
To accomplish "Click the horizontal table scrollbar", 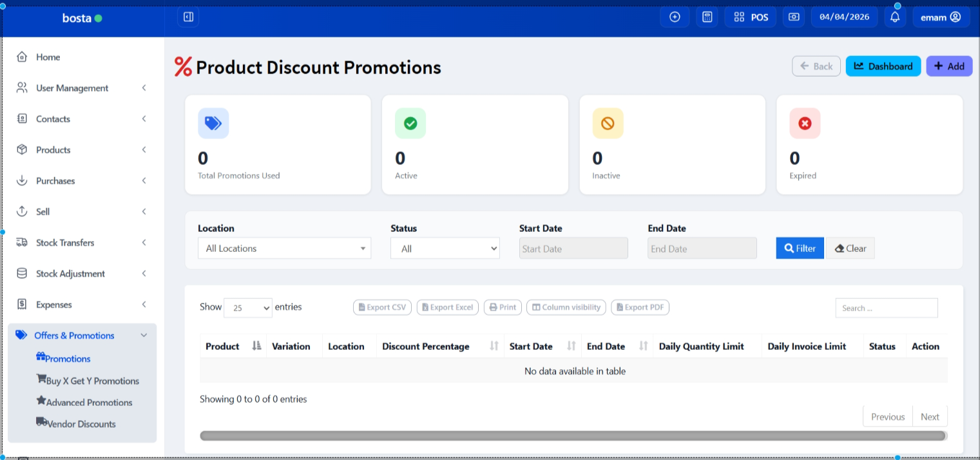I will (573, 436).
